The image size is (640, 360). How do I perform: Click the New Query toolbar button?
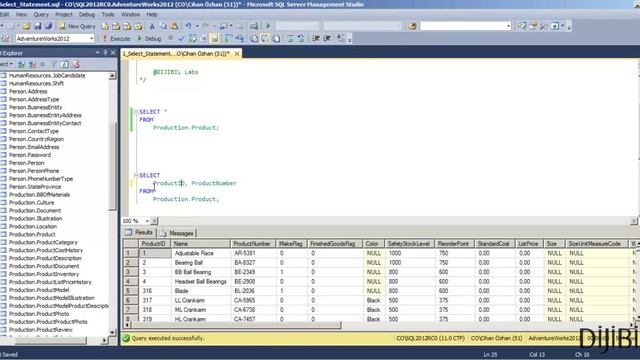[x=77, y=26]
